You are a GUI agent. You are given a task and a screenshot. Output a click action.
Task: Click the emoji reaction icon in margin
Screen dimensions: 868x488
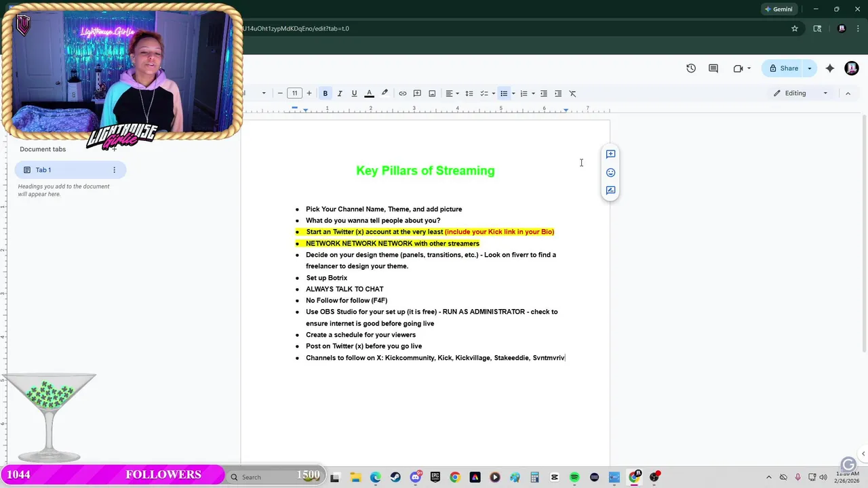pos(610,173)
